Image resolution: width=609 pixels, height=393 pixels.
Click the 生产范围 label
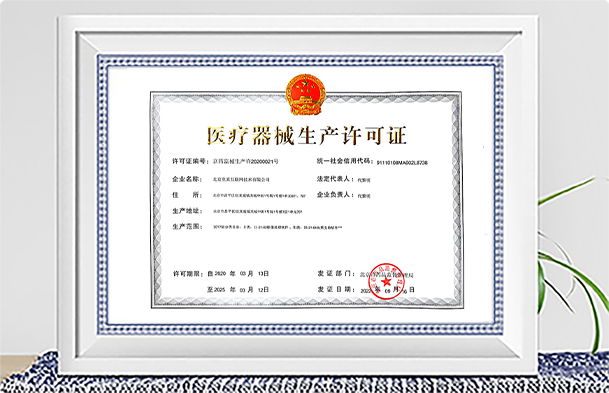(187, 226)
